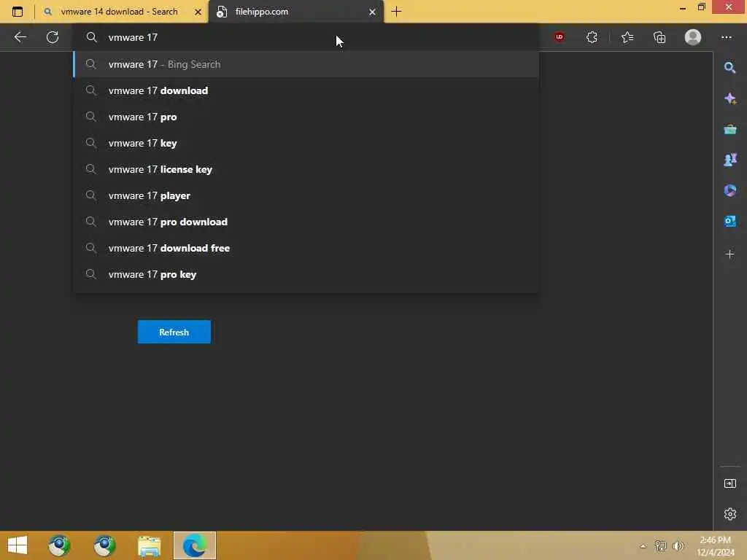Open the sidebar Copilot sparkle icon
This screenshot has width=747, height=560.
[x=729, y=98]
